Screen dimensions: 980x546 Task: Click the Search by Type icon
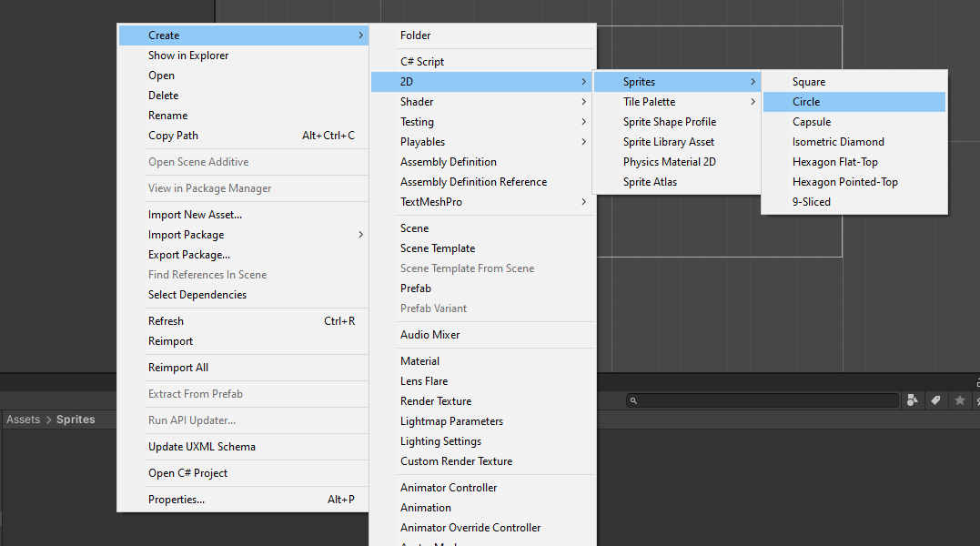(914, 400)
